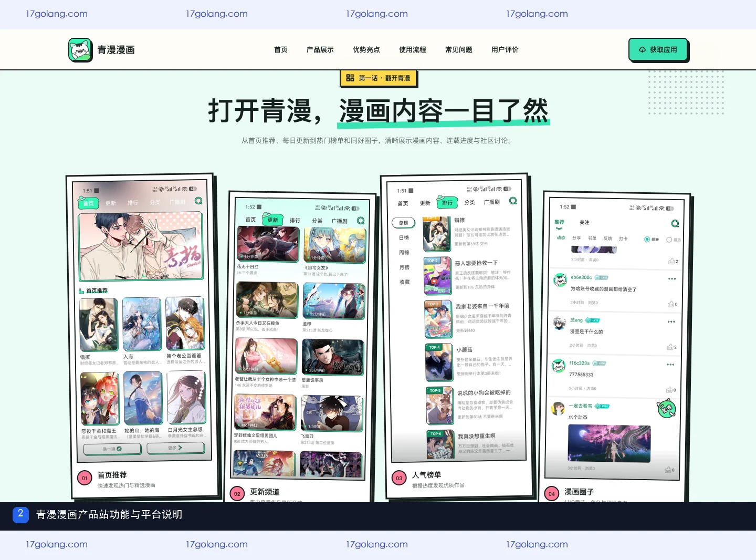Open 使用流程 navigation link

tap(413, 49)
